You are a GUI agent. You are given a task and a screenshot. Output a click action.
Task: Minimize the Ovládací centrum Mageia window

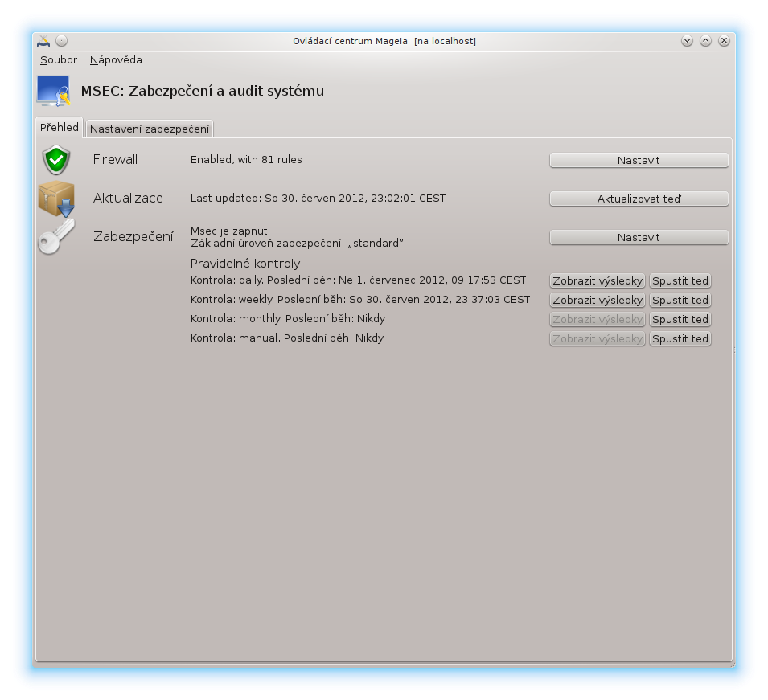click(688, 41)
